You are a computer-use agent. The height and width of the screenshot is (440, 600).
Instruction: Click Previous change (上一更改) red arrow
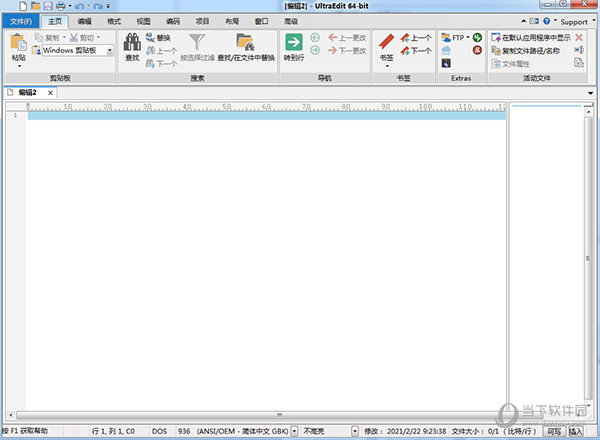(347, 37)
